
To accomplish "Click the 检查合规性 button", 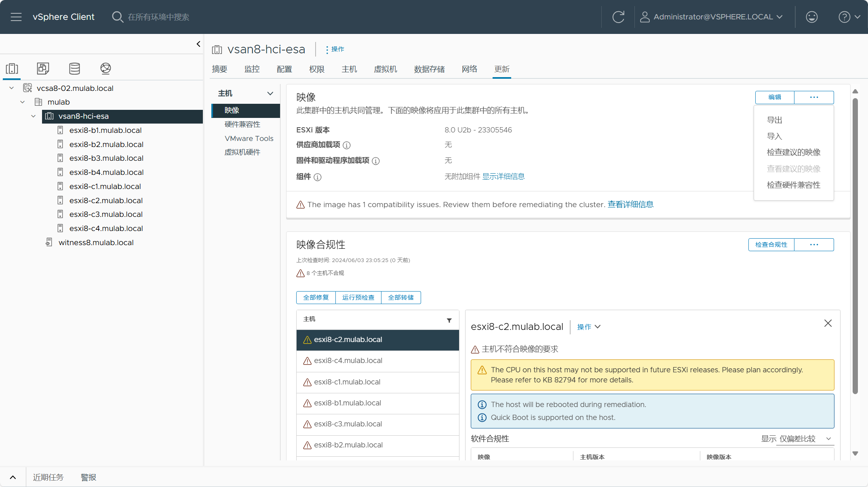I will (771, 245).
